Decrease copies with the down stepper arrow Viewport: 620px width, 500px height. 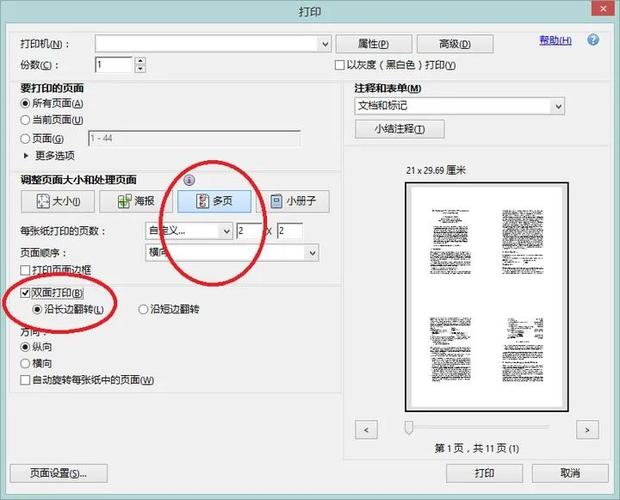140,69
